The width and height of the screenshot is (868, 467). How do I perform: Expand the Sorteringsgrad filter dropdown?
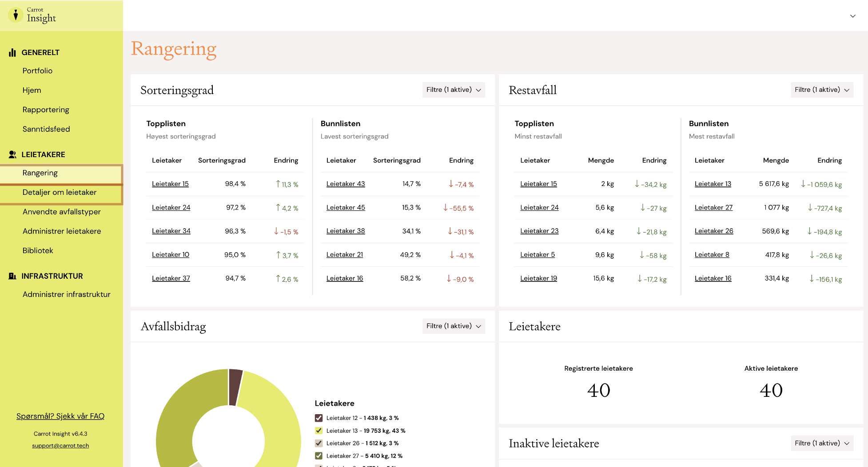(x=454, y=90)
